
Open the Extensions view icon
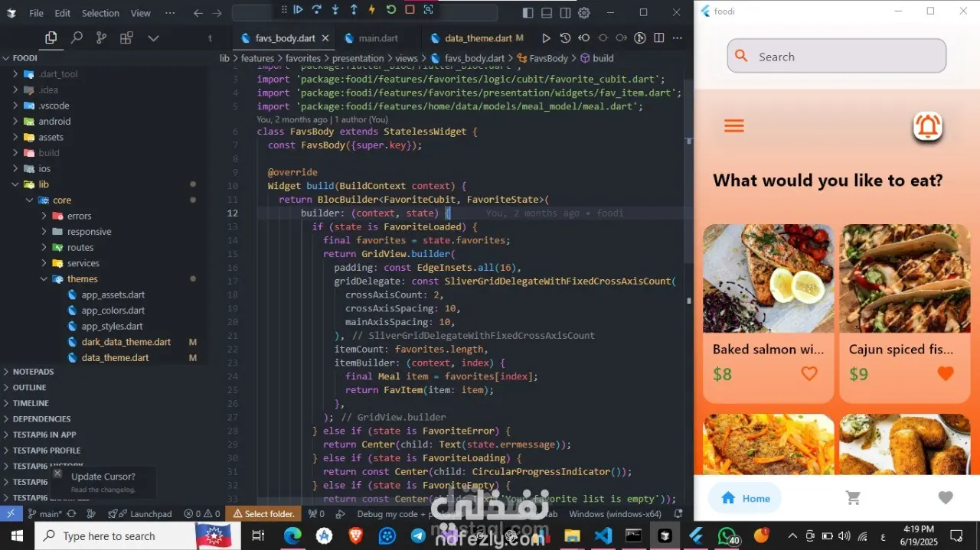pyautogui.click(x=126, y=37)
